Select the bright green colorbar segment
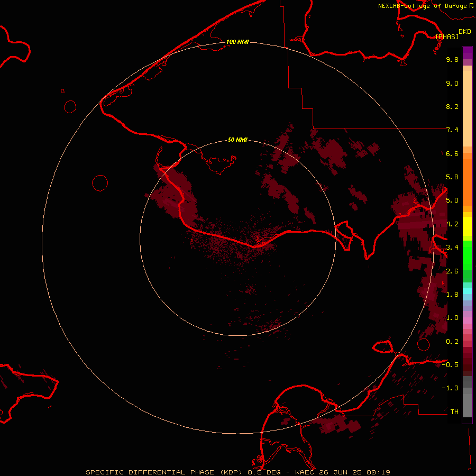Viewport: 476px width, 476px height. [467, 255]
